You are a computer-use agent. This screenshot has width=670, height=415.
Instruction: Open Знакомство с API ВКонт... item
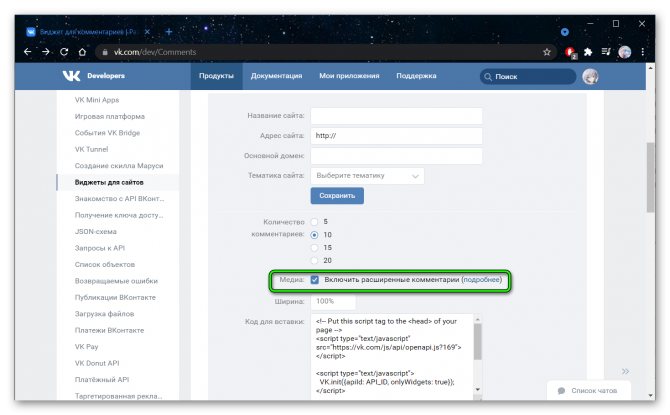click(x=119, y=198)
